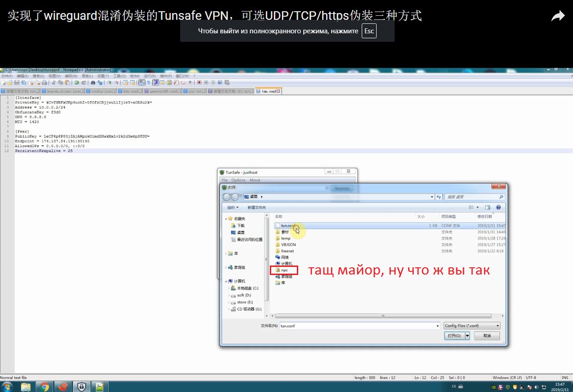
Task: Expand the 库 node in the navigation pane
Action: pyautogui.click(x=226, y=253)
